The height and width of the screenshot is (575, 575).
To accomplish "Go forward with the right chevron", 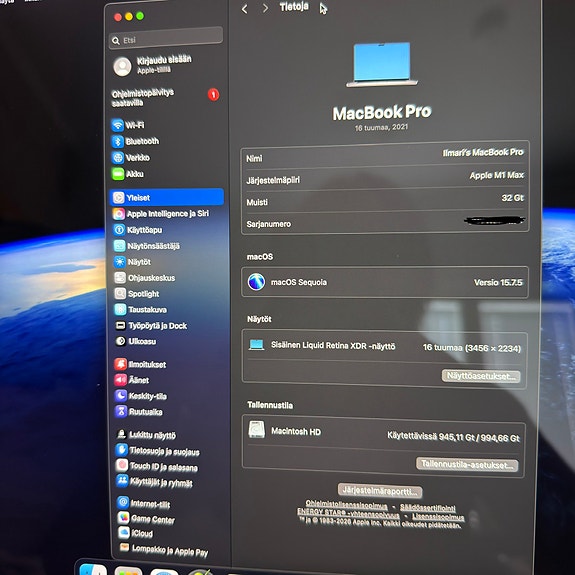I will coord(265,8).
